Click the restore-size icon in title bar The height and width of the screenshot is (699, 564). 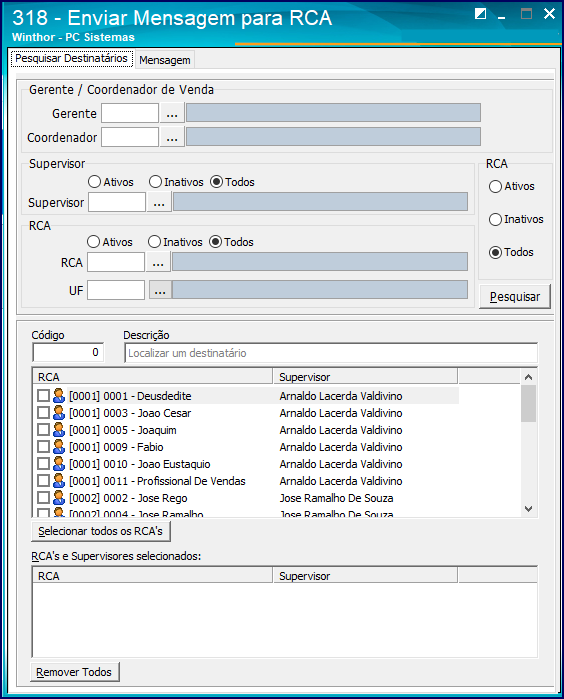pos(481,14)
